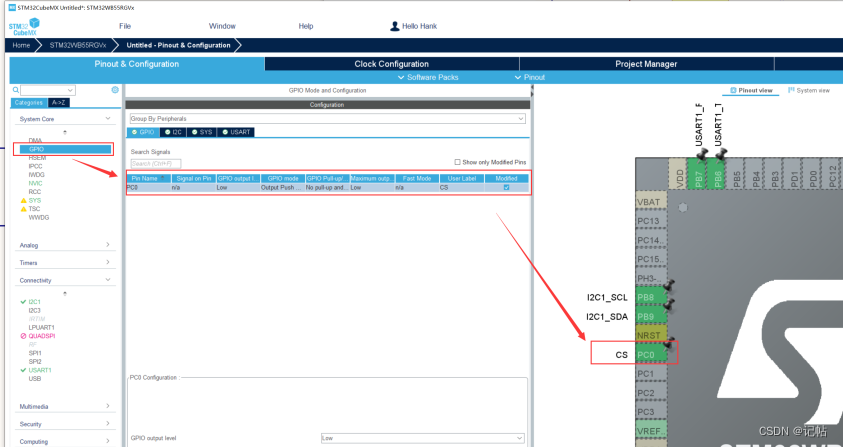Viewport: 843px width, 447px height.
Task: Select the PC0 row in the GPIO table
Action: pos(327,188)
